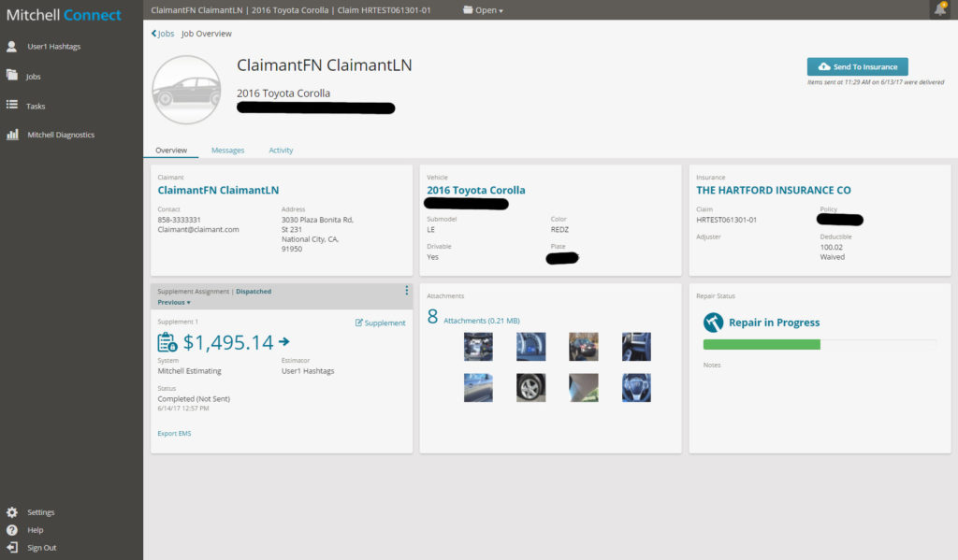Image resolution: width=958 pixels, height=560 pixels.
Task: Select the Tasks menu label
Action: click(x=36, y=107)
